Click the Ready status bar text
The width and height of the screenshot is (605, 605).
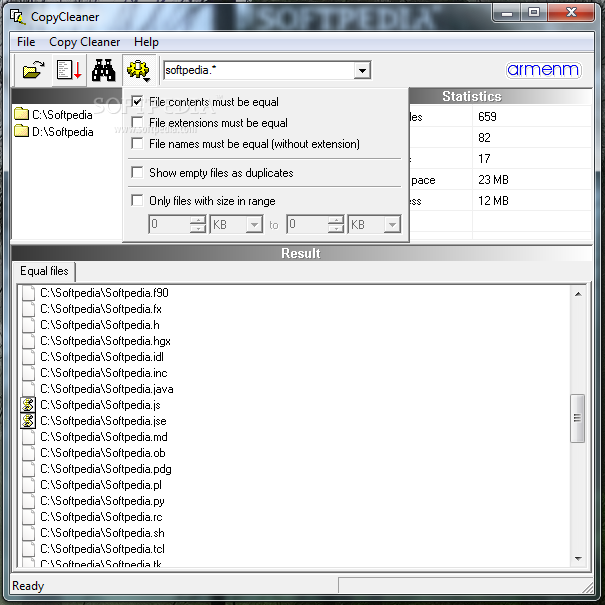click(28, 586)
